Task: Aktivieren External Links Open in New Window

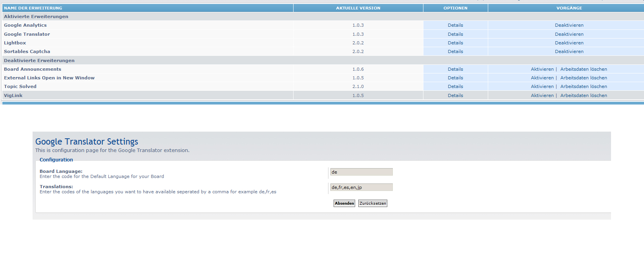Action: [542, 78]
